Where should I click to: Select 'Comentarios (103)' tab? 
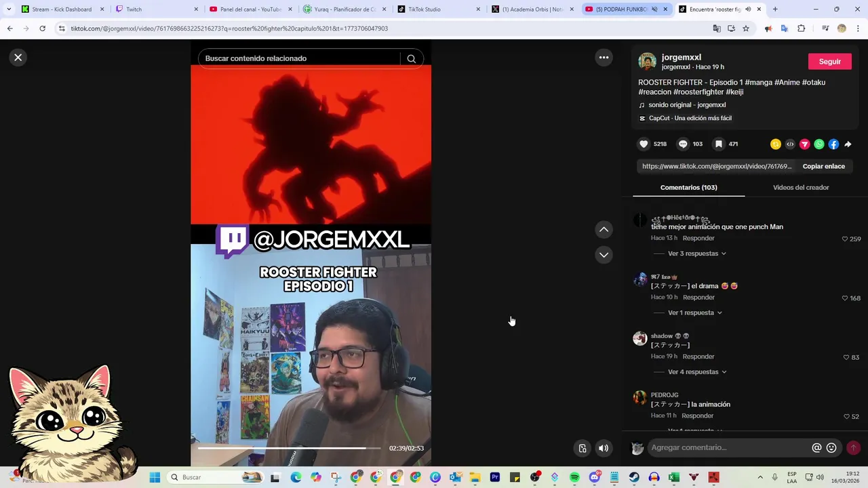click(x=688, y=188)
